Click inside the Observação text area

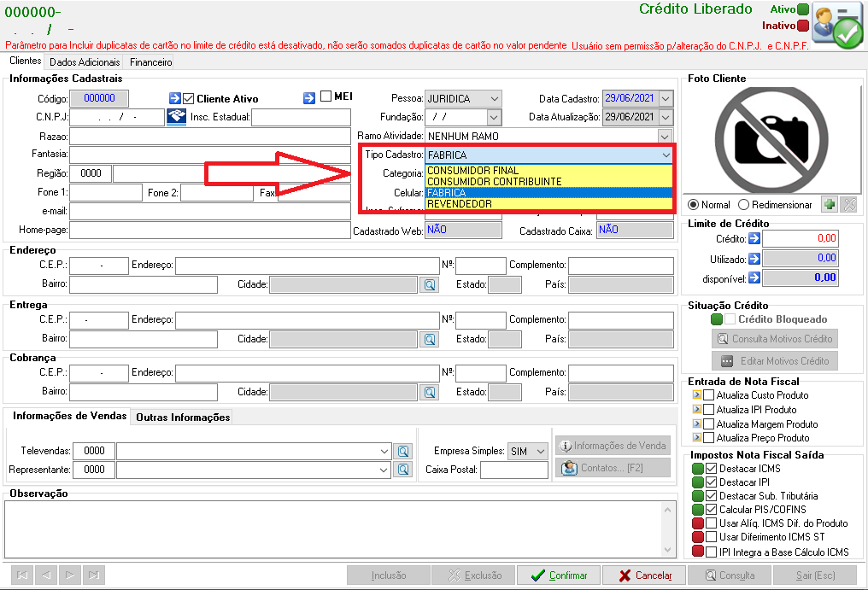[x=334, y=529]
